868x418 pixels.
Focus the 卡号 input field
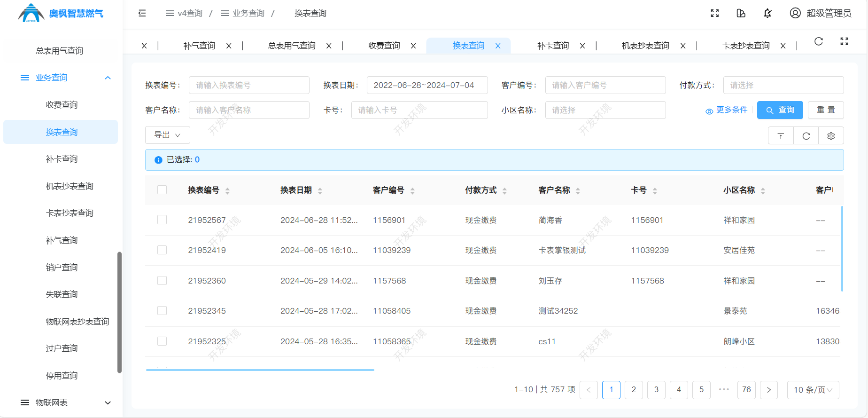419,110
